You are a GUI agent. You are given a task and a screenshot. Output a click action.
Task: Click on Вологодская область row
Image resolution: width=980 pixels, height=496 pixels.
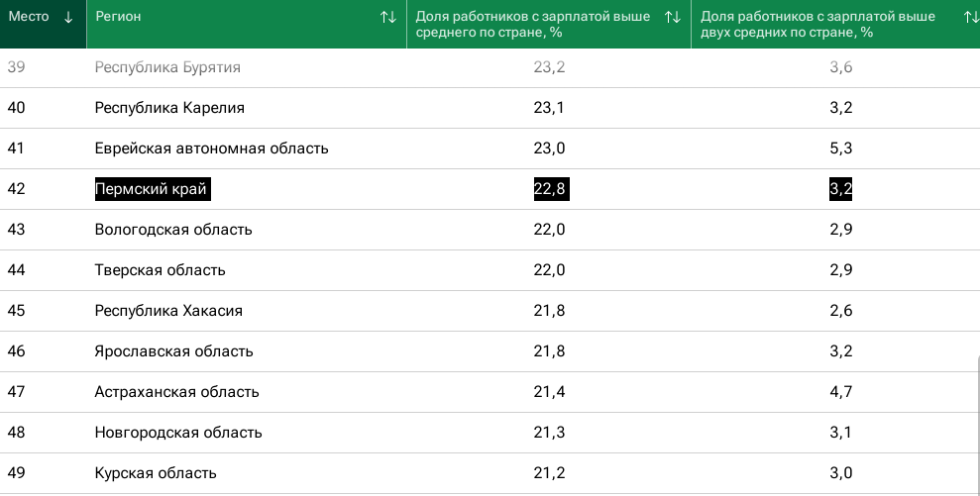[x=173, y=230]
